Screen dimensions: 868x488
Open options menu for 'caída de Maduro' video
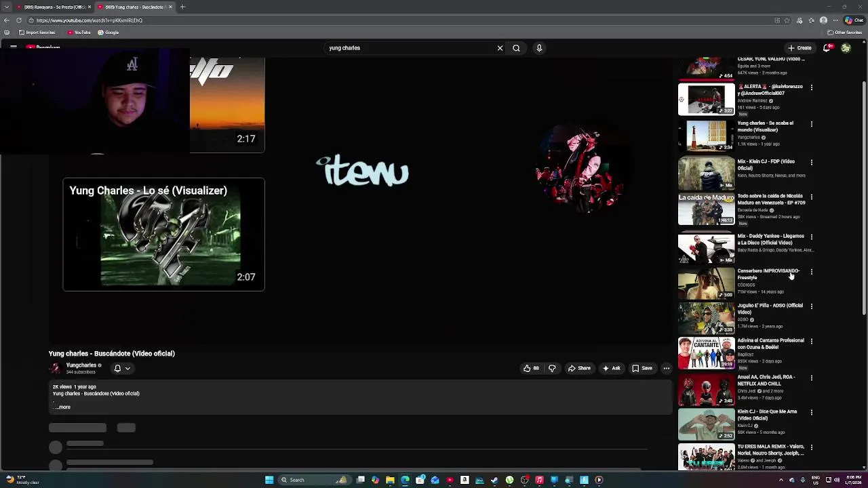pos(811,197)
